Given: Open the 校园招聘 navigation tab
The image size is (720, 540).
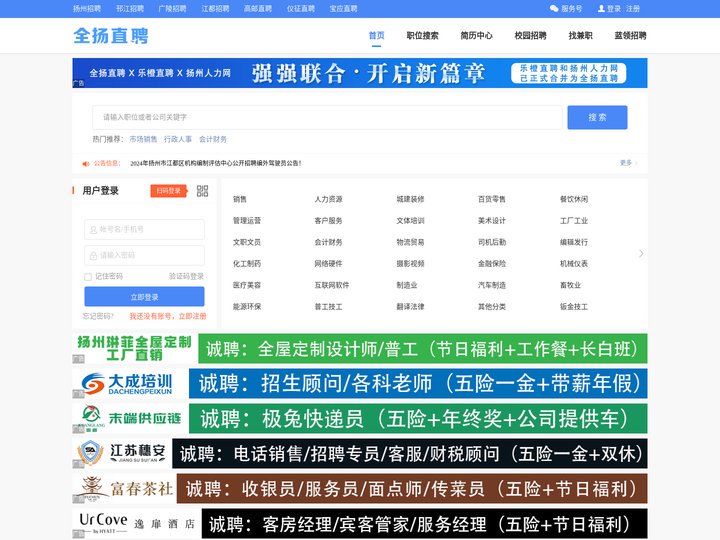Looking at the screenshot, I should click(530, 35).
